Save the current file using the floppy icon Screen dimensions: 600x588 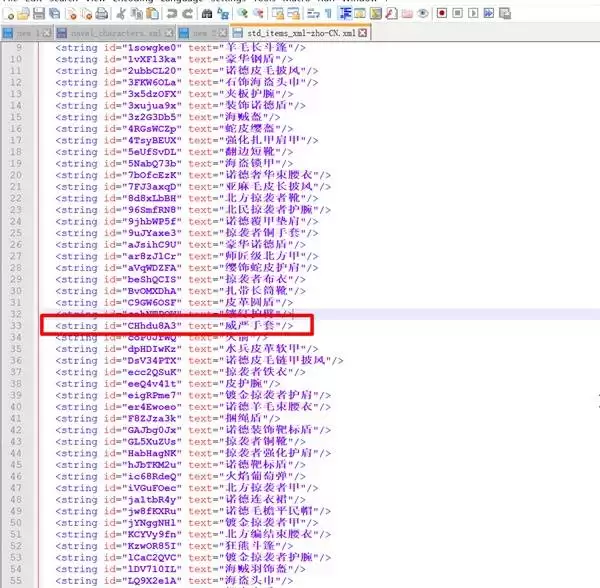coord(39,14)
